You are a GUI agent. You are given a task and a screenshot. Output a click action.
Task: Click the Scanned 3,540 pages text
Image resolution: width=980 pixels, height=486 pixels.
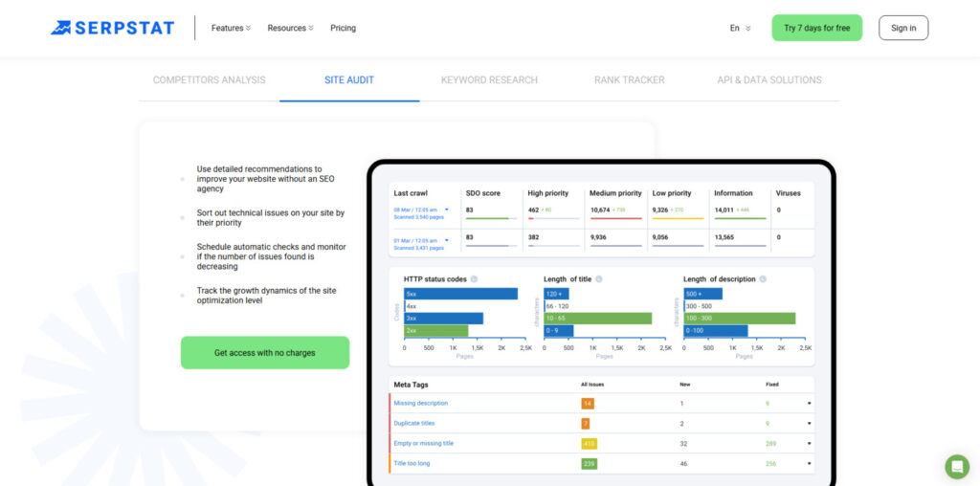click(x=419, y=217)
